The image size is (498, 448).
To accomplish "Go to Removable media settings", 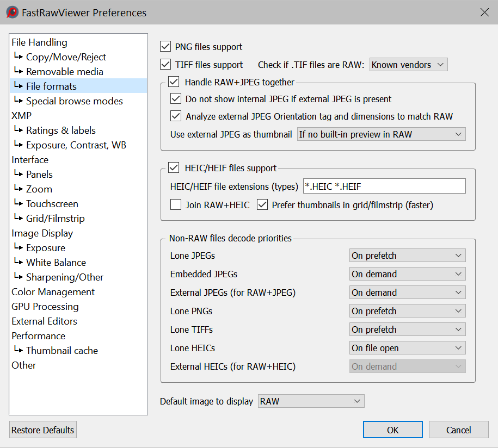I will click(64, 72).
